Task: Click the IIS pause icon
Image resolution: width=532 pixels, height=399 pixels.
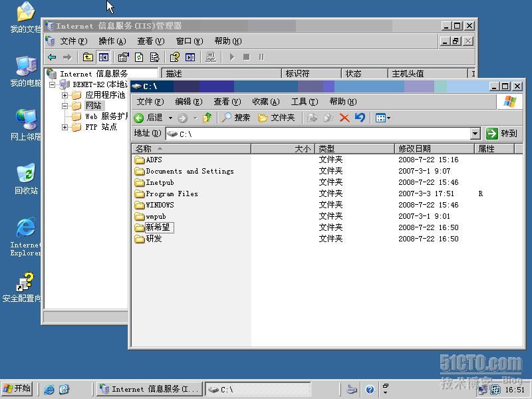Action: (261, 57)
